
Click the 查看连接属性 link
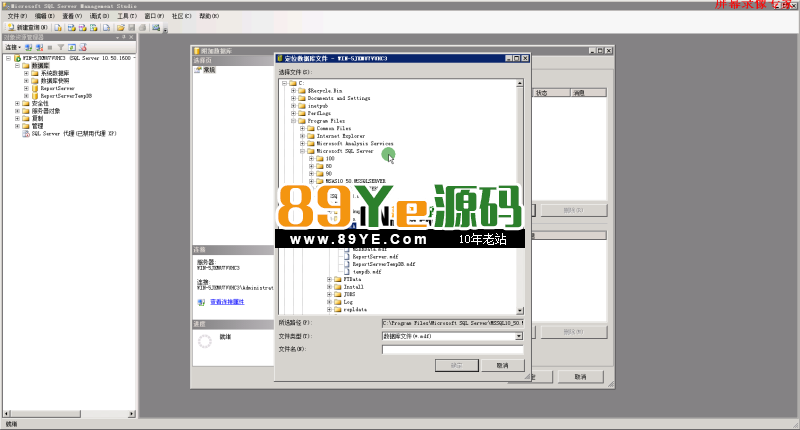[227, 302]
